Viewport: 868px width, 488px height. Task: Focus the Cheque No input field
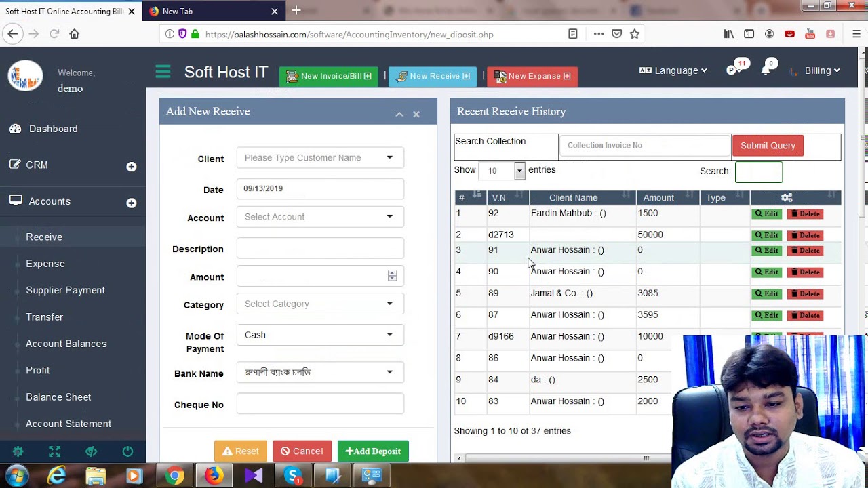[320, 404]
